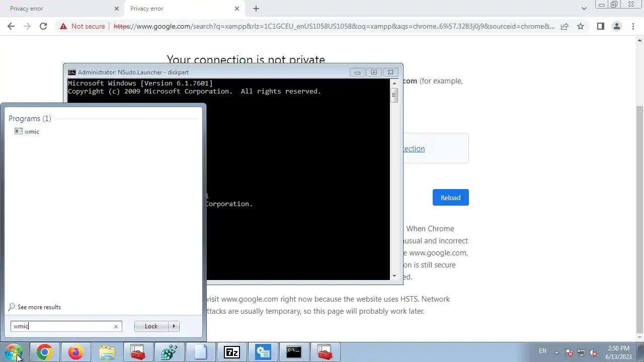The image size is (644, 362).
Task: Show hidden tray icons arrow
Action: [x=556, y=352]
